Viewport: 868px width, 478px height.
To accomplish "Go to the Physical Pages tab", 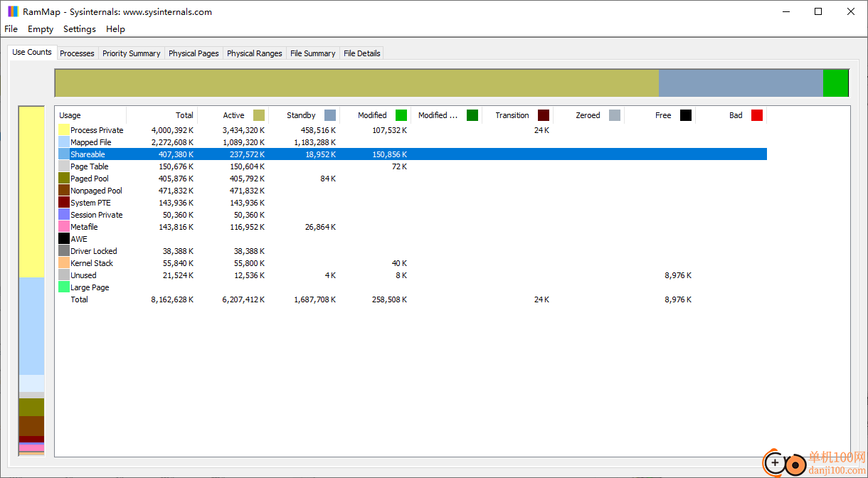I will point(194,53).
